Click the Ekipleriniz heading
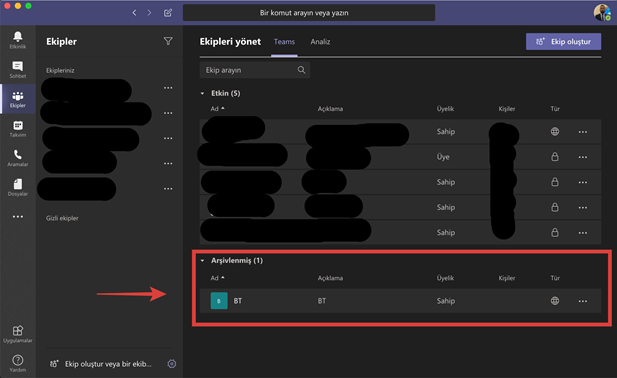 [60, 71]
